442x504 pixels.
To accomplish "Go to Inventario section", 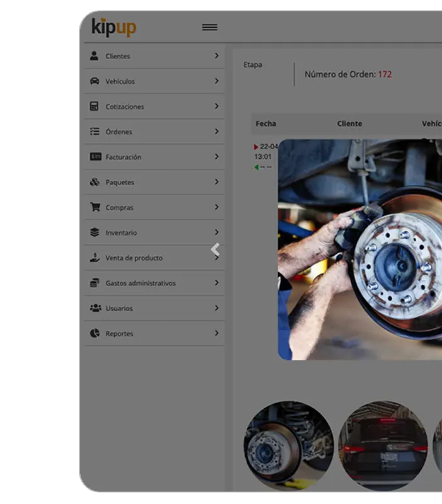I will (154, 232).
